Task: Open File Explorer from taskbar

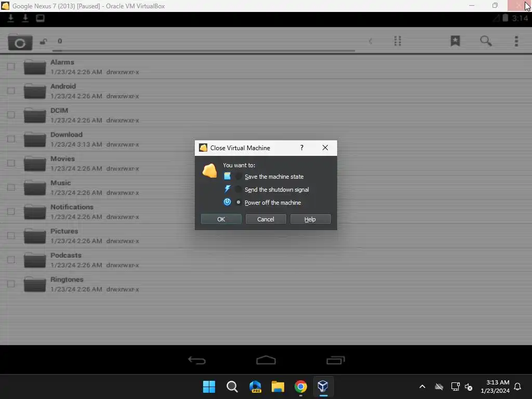Action: coord(278,387)
